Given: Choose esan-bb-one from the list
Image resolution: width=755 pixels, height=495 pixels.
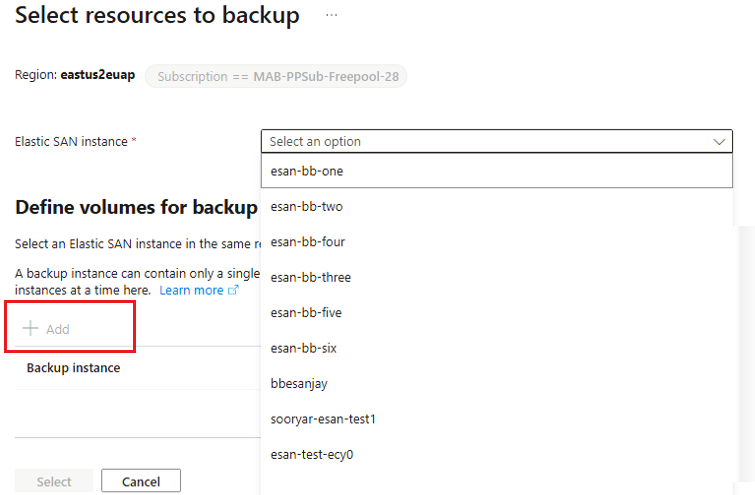Looking at the screenshot, I should (x=496, y=171).
